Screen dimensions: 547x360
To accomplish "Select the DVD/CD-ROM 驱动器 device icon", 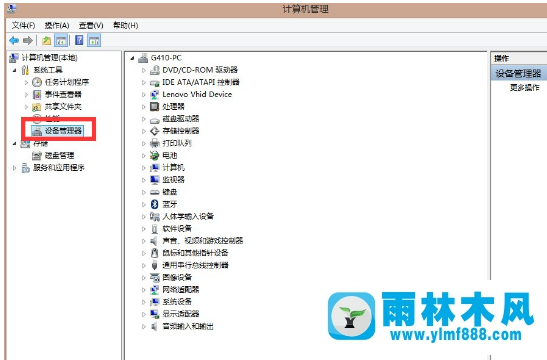I will (x=155, y=70).
